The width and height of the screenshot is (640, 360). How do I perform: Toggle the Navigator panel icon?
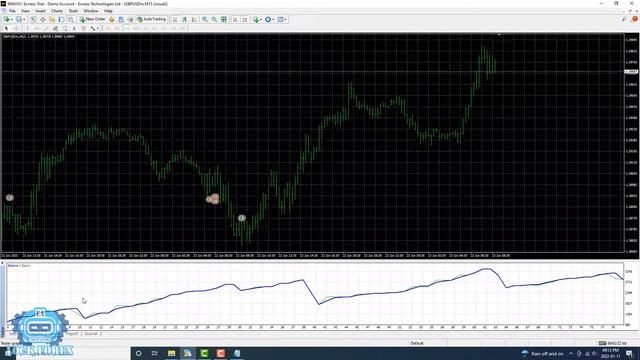point(52,19)
